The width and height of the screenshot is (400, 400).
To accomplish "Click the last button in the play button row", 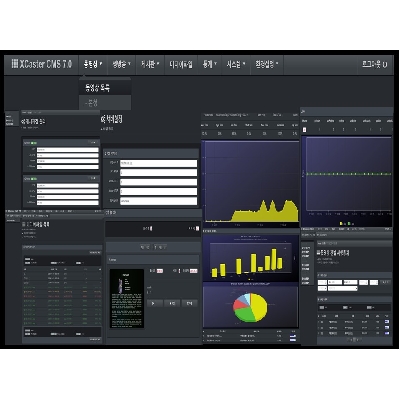I will (x=189, y=303).
